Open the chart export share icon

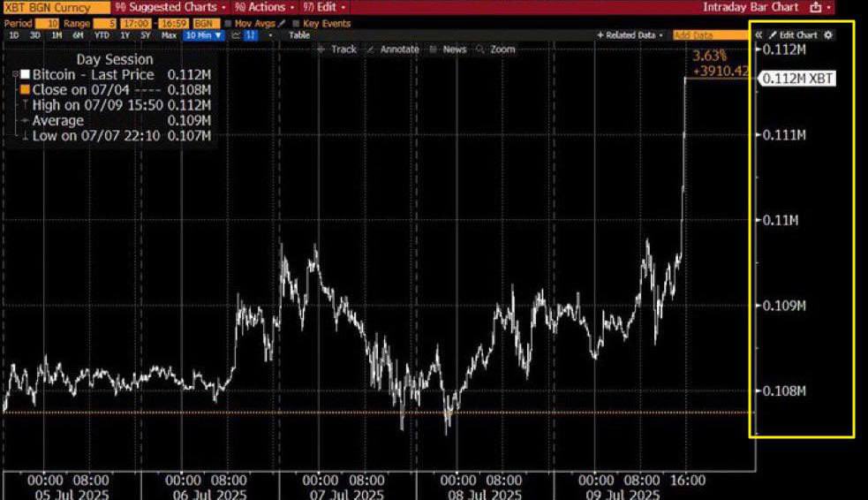tap(815, 7)
